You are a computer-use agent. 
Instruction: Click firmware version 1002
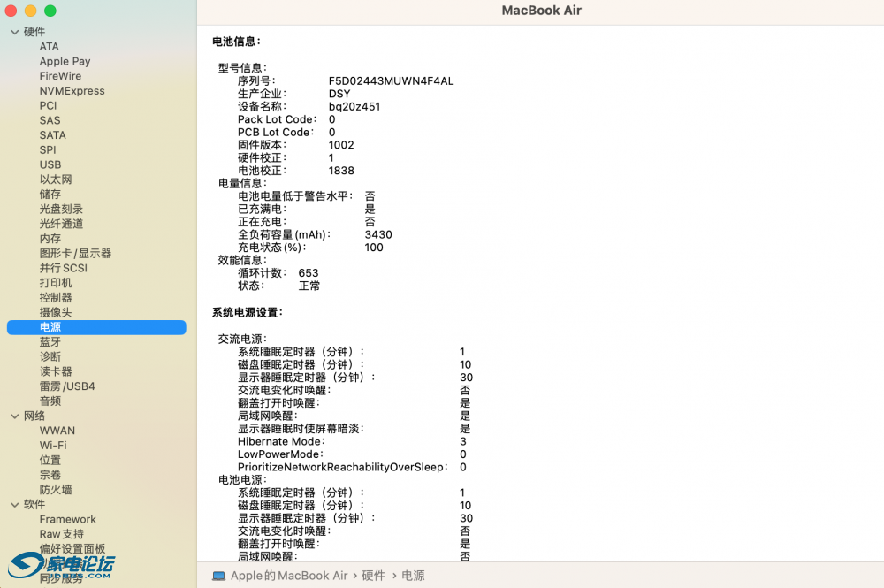pyautogui.click(x=341, y=145)
